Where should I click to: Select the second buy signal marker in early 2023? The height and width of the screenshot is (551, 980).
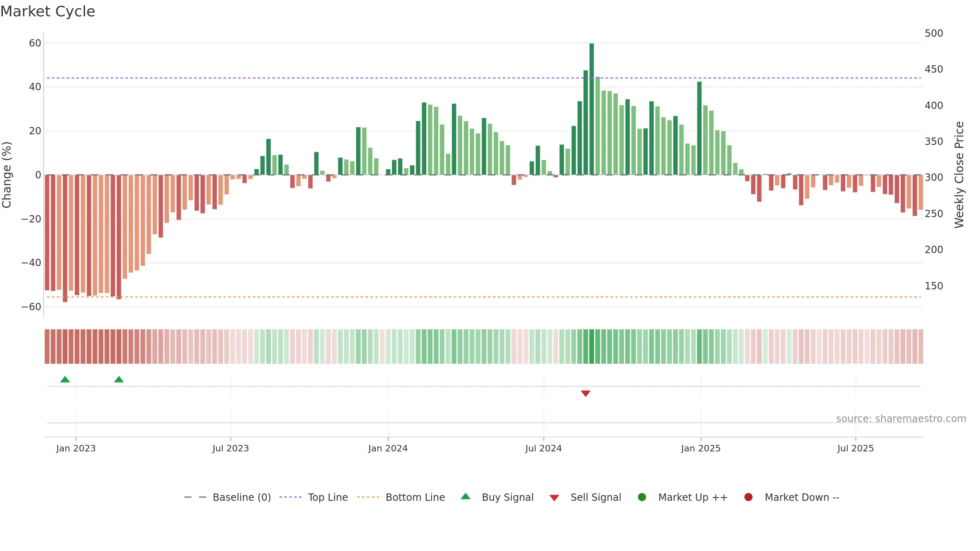(119, 379)
